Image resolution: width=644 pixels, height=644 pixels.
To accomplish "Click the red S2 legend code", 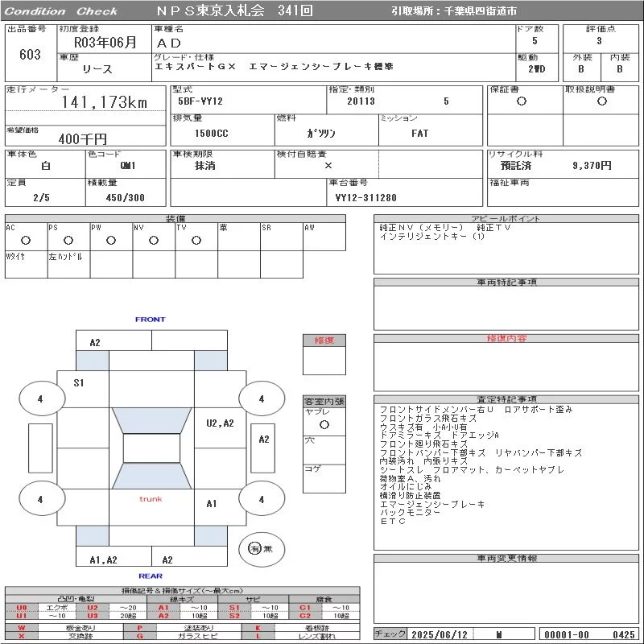I will 234,616.
